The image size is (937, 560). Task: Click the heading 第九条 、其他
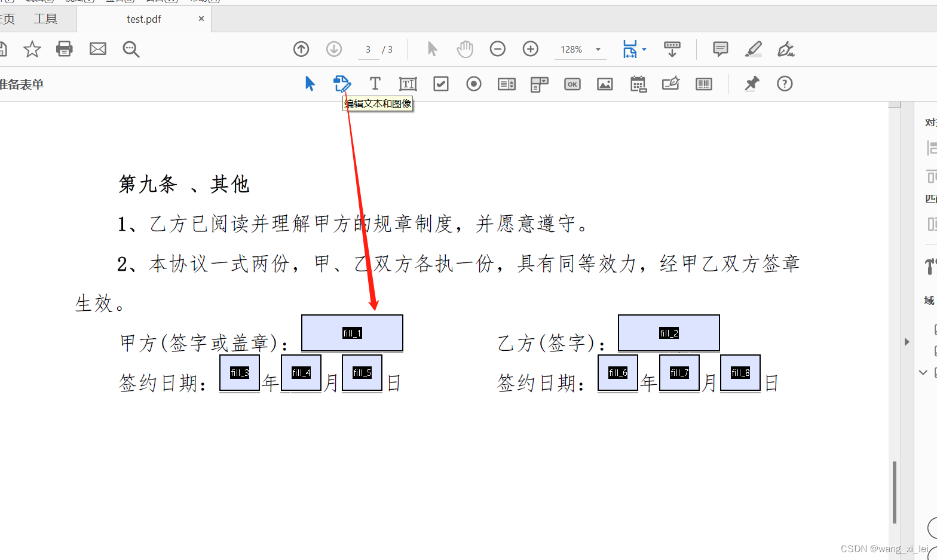pyautogui.click(x=183, y=184)
